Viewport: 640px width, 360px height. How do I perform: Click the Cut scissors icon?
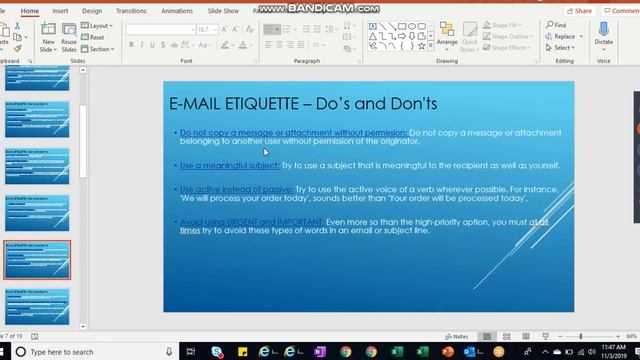(x=17, y=26)
